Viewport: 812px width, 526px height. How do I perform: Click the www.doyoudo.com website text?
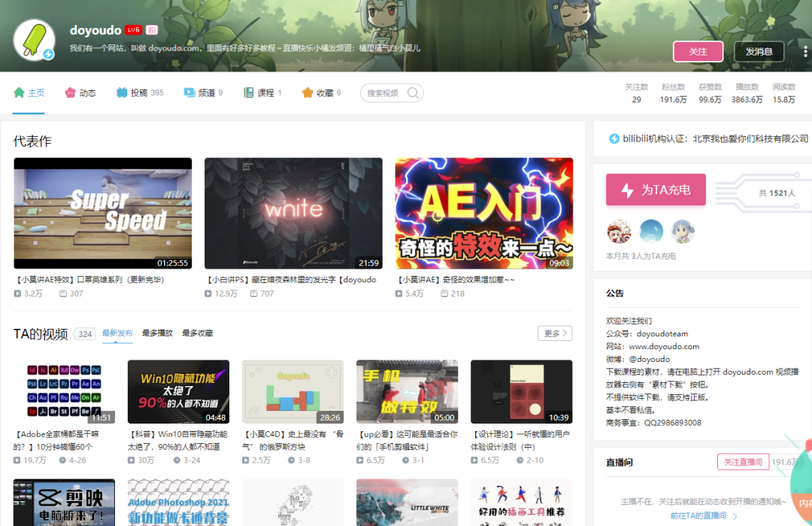664,346
